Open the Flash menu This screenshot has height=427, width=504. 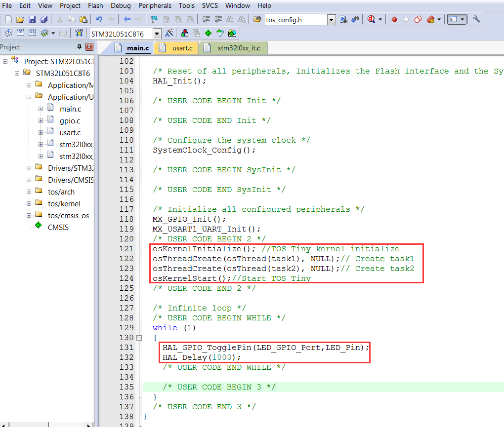95,5
